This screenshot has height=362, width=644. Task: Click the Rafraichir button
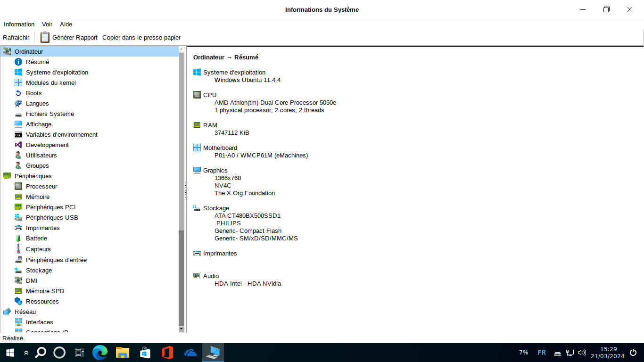tap(16, 37)
